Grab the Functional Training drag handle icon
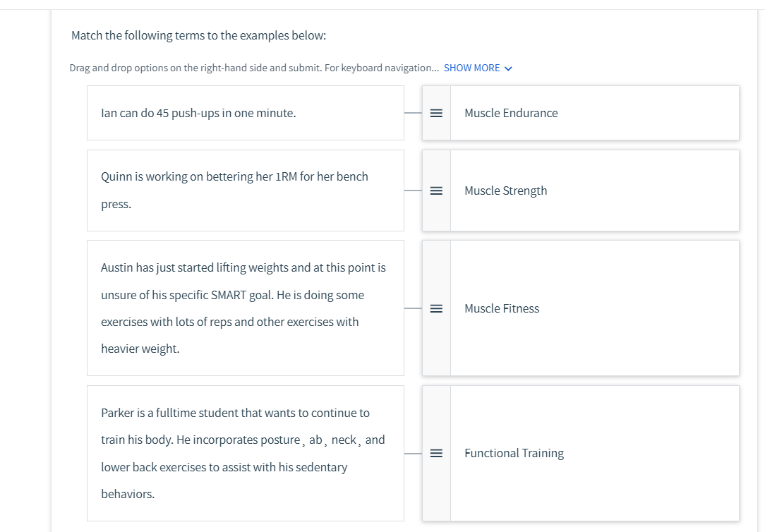Image resolution: width=765 pixels, height=532 pixels. tap(436, 453)
